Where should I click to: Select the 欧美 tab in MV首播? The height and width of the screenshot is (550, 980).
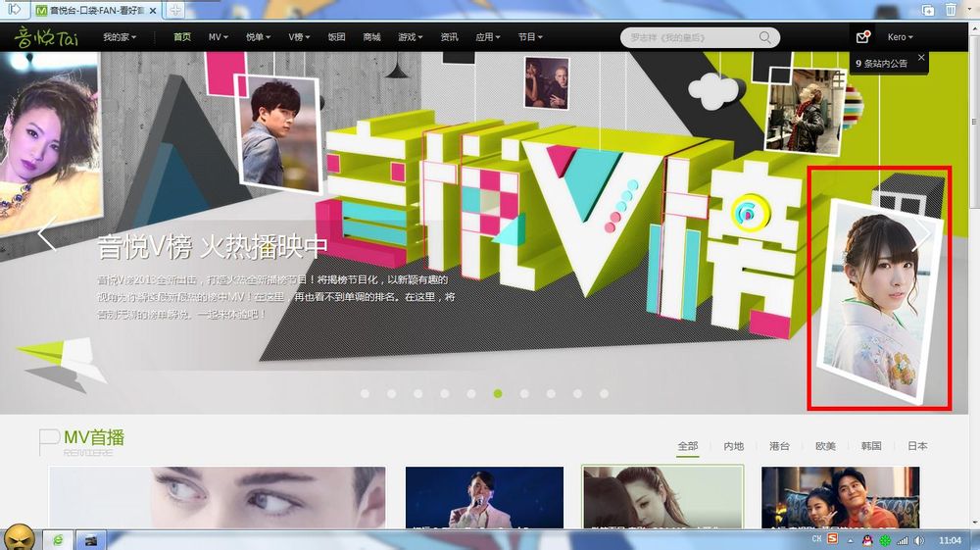point(825,446)
